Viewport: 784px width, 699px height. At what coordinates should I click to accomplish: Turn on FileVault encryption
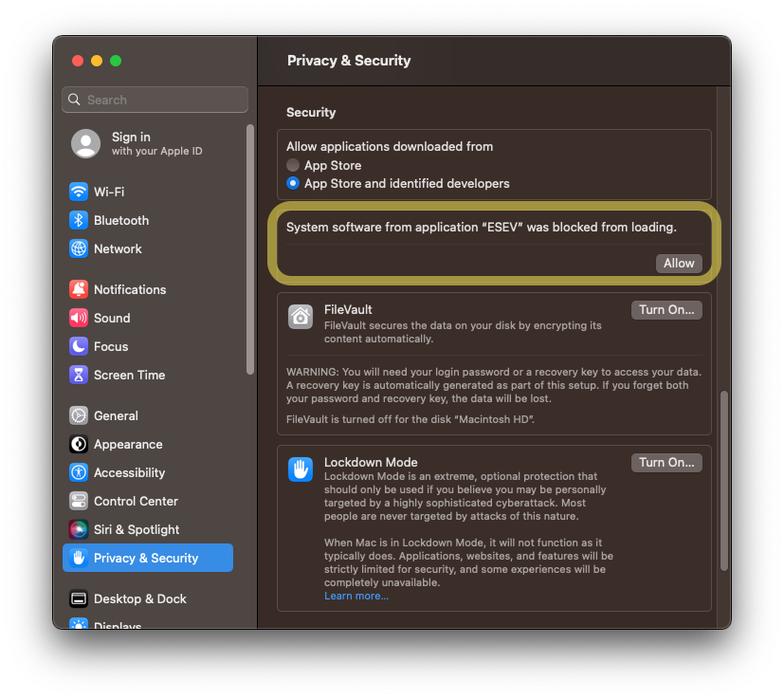[x=666, y=310]
